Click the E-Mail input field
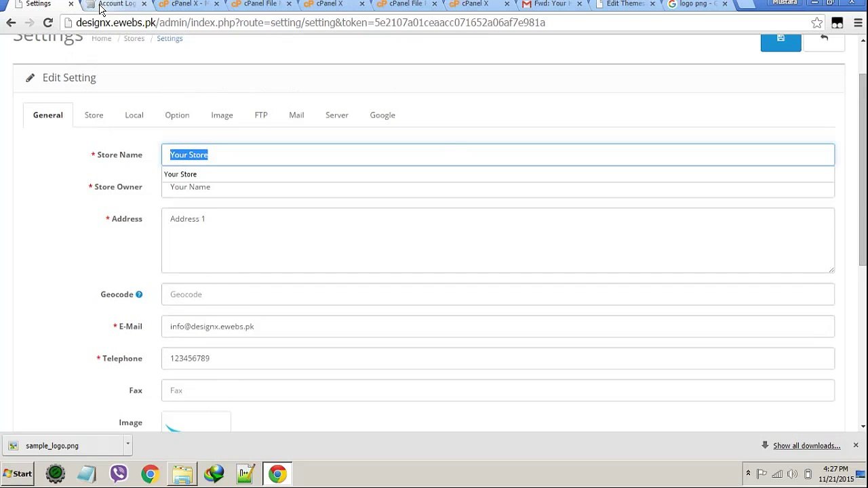This screenshot has height=488, width=868. [498, 326]
